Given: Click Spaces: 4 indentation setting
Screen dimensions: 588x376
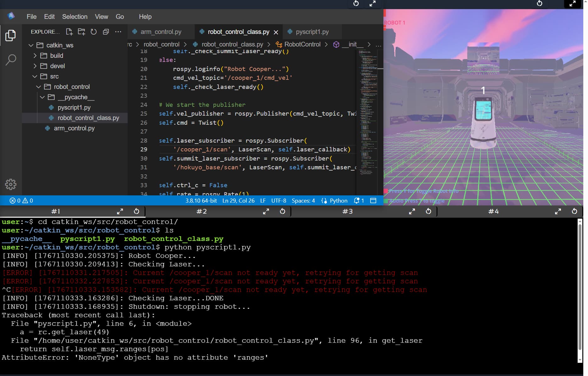Looking at the screenshot, I should point(303,201).
